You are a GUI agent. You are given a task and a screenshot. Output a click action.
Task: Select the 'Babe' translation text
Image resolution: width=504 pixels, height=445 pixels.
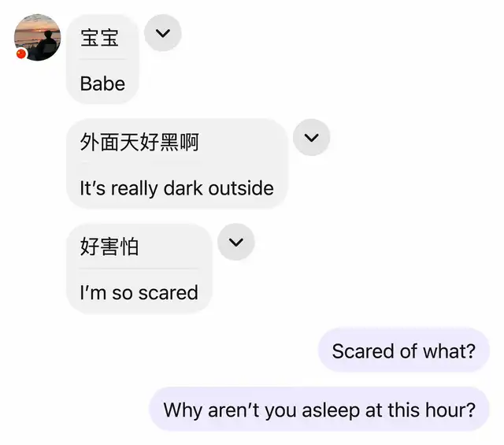[x=102, y=84]
